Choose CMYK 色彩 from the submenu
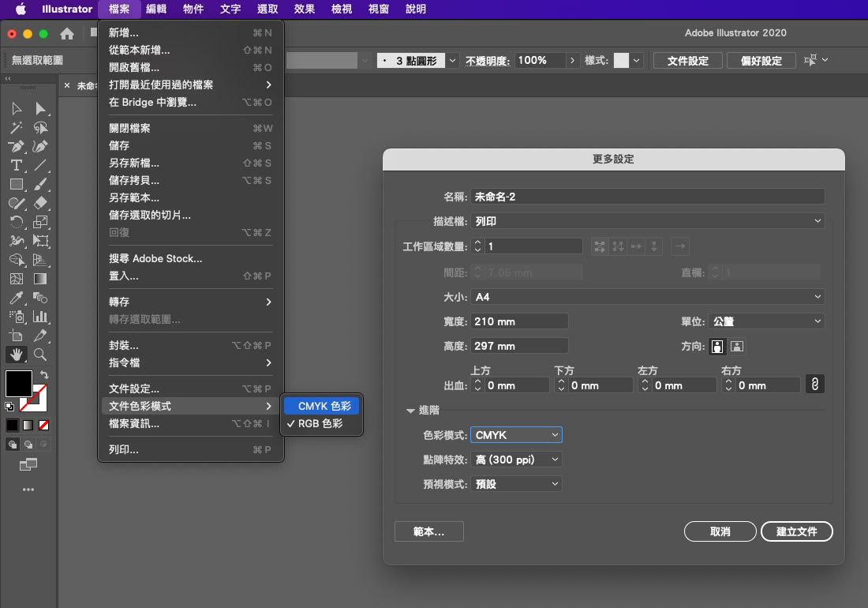This screenshot has height=608, width=868. (324, 406)
